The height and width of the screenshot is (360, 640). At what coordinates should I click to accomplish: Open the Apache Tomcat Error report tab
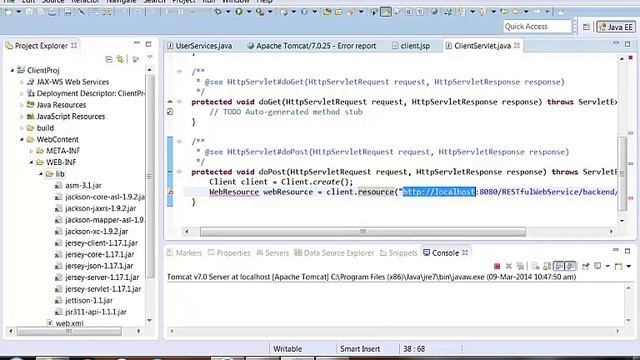tap(312, 46)
